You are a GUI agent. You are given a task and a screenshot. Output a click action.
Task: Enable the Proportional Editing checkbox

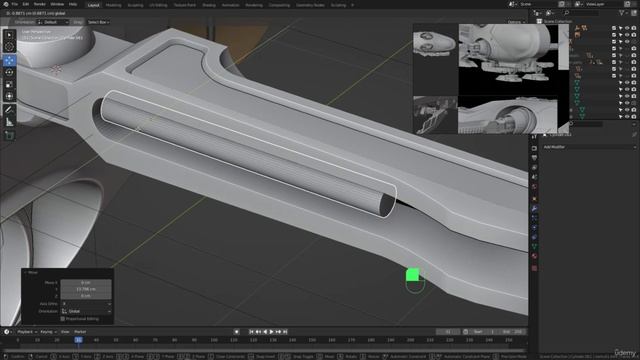[62, 319]
